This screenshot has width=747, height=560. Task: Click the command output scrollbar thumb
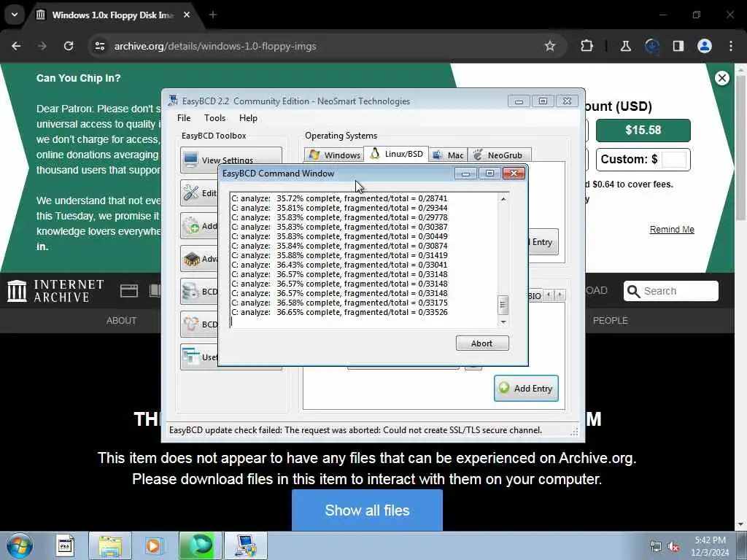[x=503, y=306]
